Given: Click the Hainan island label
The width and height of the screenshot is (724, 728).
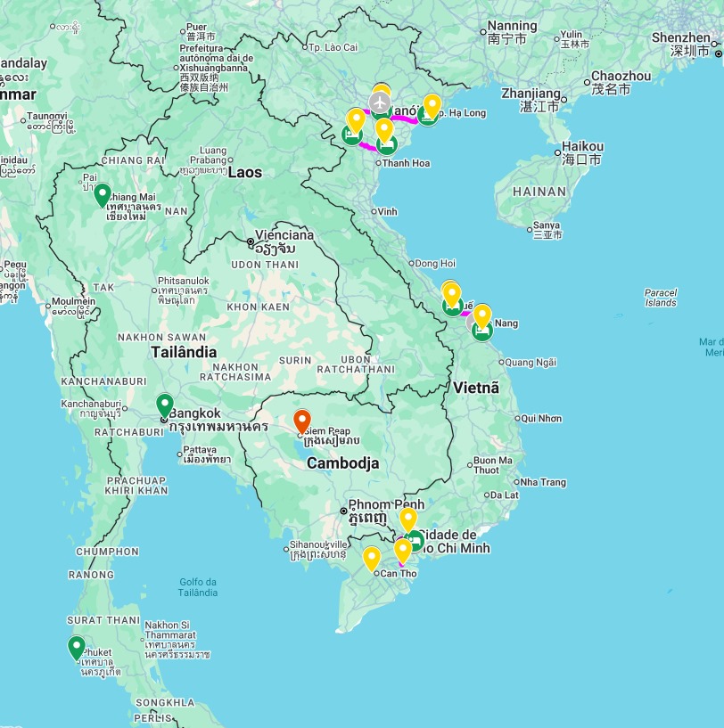Looking at the screenshot, I should point(539,192).
